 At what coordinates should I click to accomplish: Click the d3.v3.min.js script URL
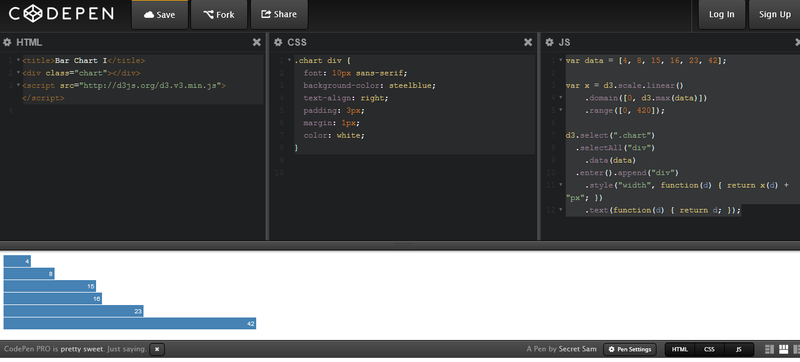(152, 85)
